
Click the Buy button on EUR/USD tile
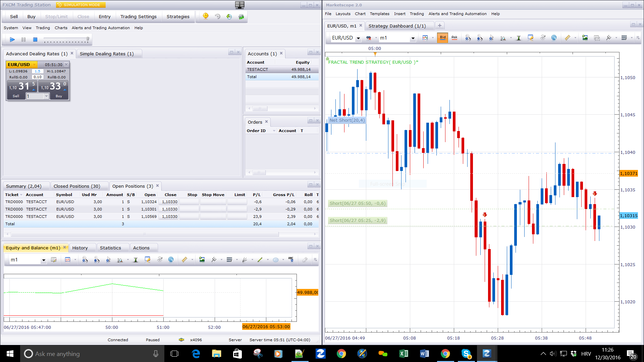[x=59, y=96]
